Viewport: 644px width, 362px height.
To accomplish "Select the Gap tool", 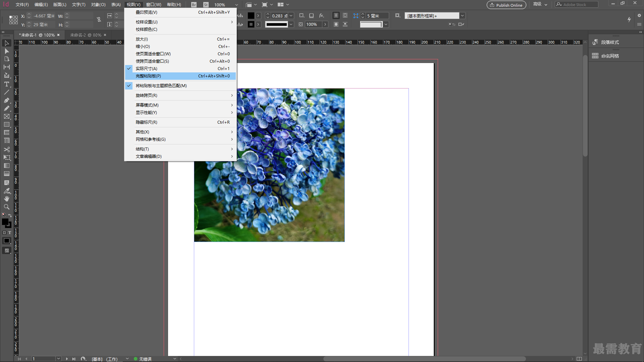I will pyautogui.click(x=6, y=67).
